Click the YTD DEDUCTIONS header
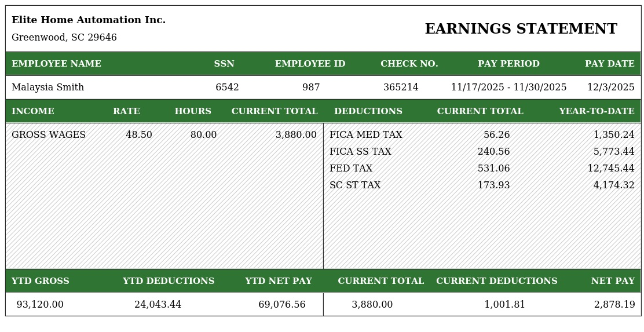 pyautogui.click(x=169, y=281)
